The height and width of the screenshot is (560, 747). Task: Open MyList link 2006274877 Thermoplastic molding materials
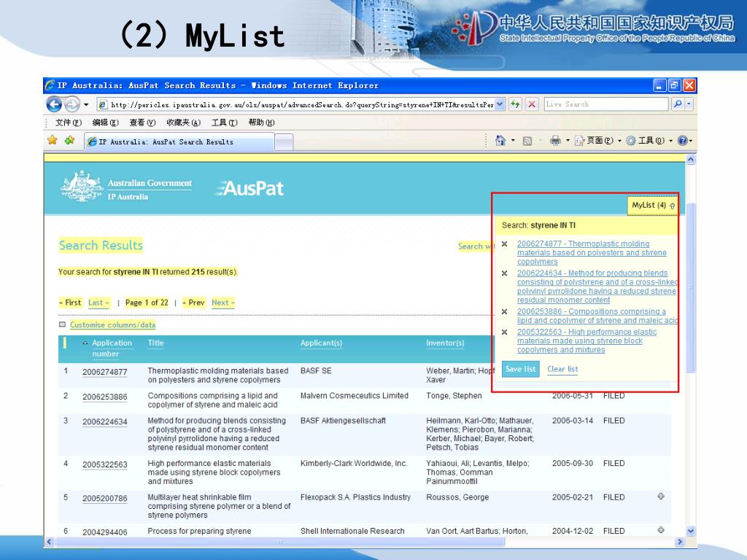point(592,253)
